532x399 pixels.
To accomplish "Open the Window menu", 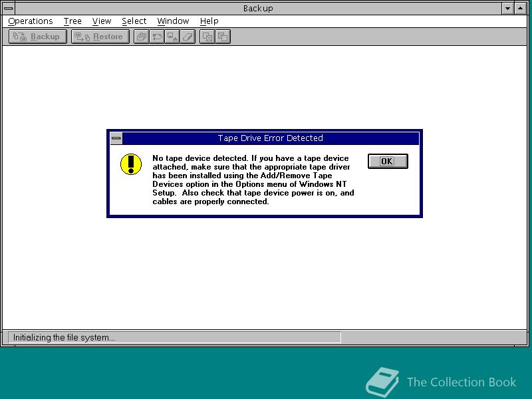I will coord(173,21).
